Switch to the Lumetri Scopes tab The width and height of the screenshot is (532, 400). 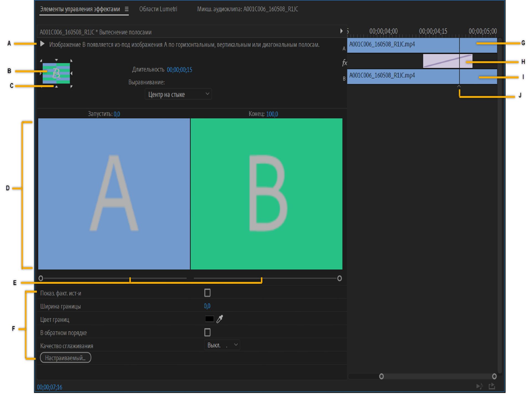tap(158, 9)
